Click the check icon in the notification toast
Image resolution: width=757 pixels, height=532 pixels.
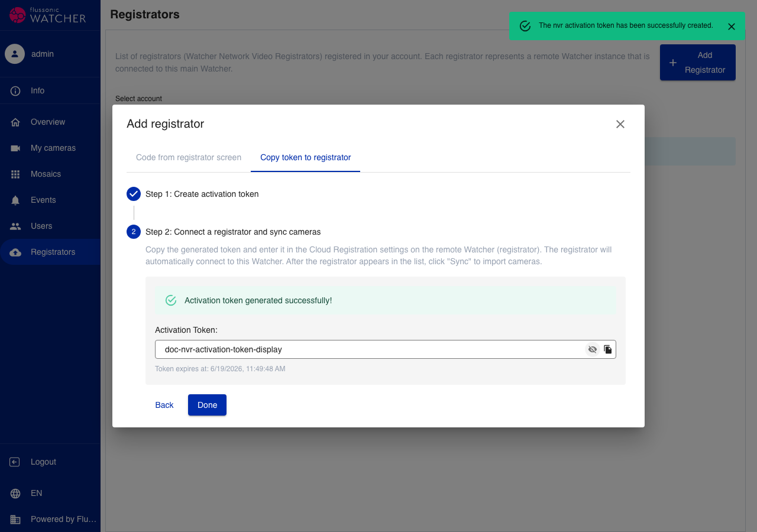tap(525, 26)
